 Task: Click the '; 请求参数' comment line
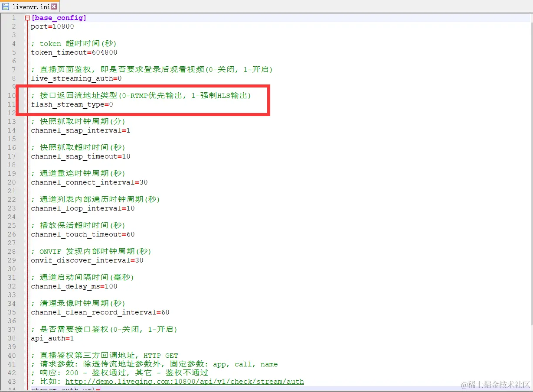pyautogui.click(x=154, y=364)
